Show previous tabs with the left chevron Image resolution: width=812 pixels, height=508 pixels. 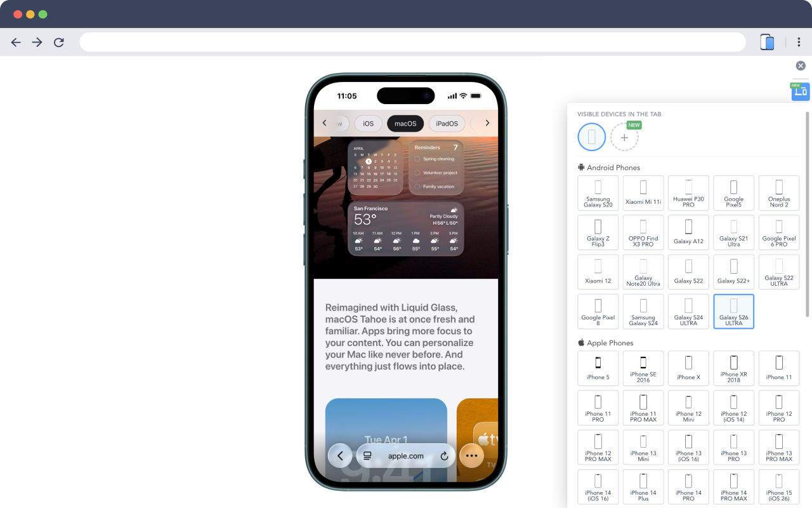pos(325,123)
